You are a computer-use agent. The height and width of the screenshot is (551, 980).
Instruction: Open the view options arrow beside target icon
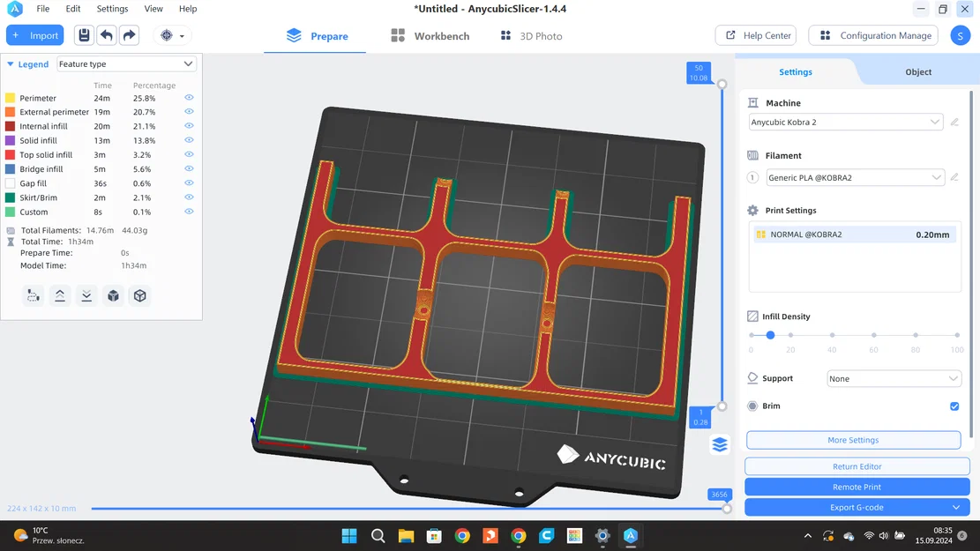(x=182, y=36)
